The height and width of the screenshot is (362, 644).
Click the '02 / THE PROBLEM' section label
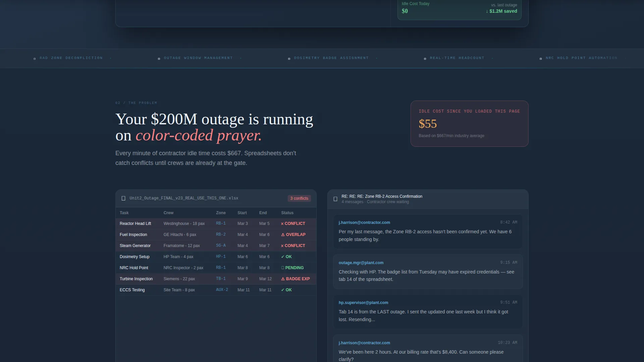point(136,103)
